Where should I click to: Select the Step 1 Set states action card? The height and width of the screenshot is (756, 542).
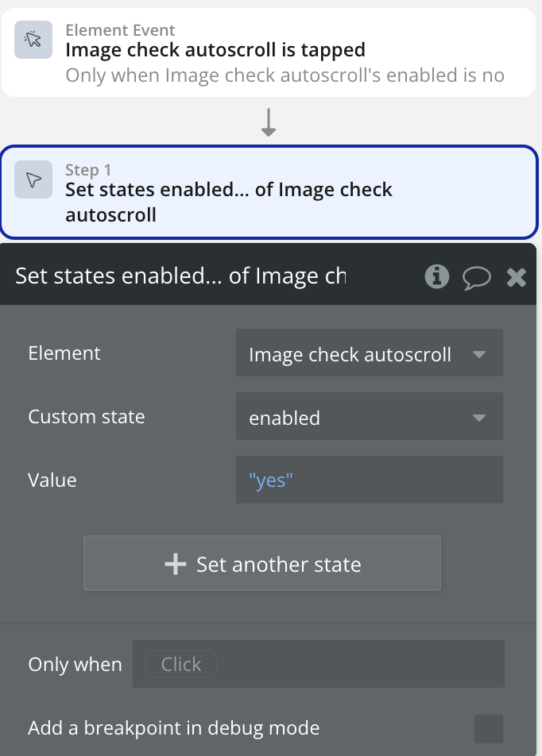(x=269, y=191)
